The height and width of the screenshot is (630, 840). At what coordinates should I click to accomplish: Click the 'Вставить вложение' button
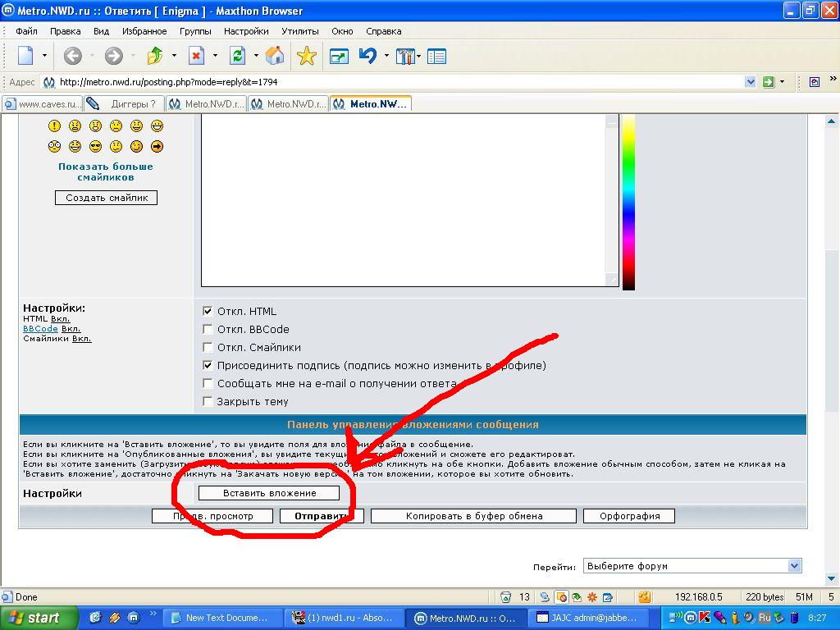pyautogui.click(x=268, y=493)
